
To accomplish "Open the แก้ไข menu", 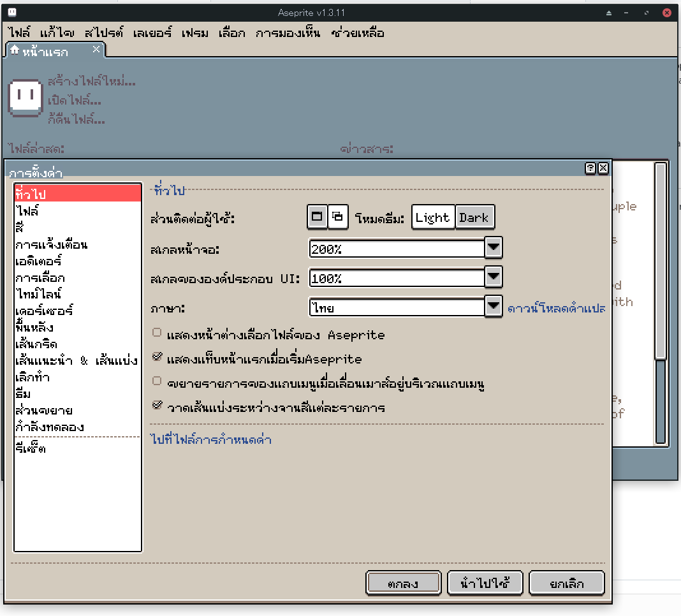I will point(57,33).
